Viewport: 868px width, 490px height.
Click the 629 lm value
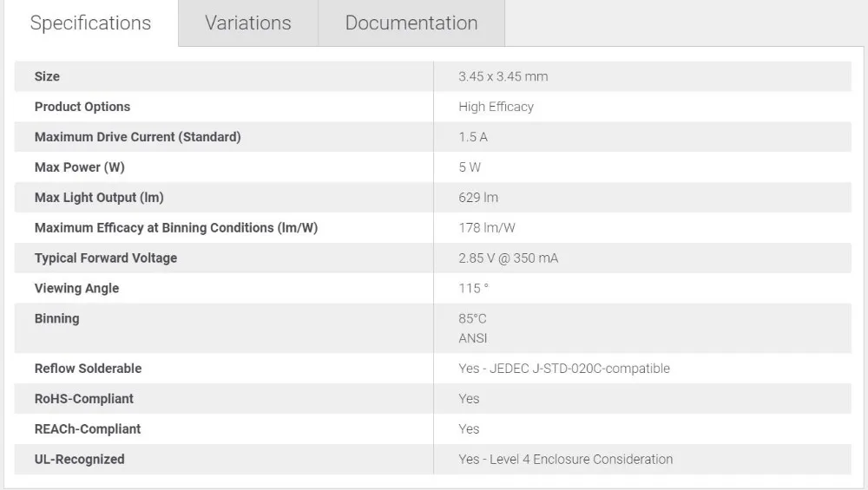pyautogui.click(x=478, y=198)
